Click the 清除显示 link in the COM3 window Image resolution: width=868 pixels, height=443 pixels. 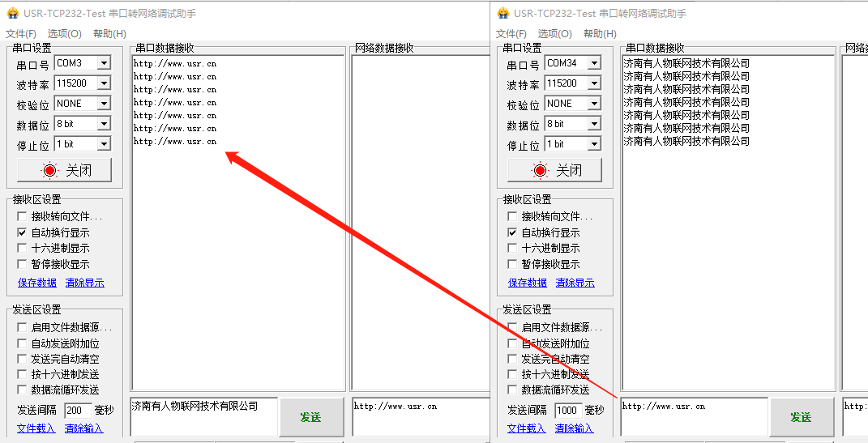(84, 283)
